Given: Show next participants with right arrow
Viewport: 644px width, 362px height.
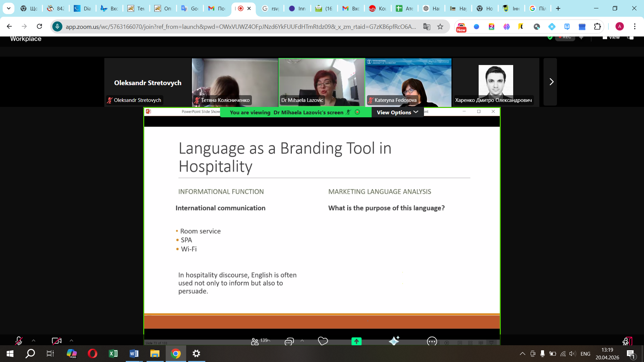Looking at the screenshot, I should tap(551, 82).
